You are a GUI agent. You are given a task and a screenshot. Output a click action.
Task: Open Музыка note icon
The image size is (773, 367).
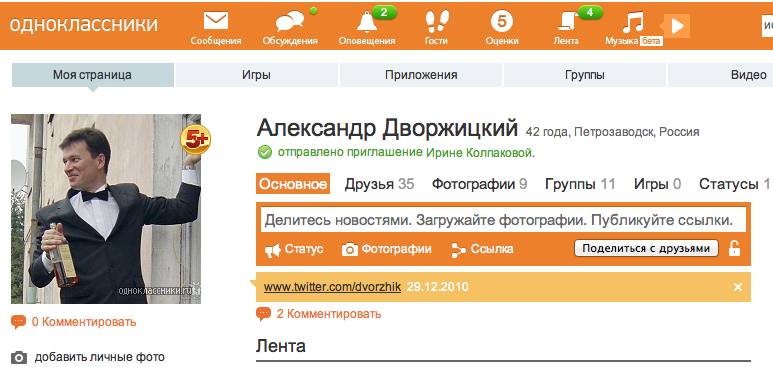[x=633, y=22]
